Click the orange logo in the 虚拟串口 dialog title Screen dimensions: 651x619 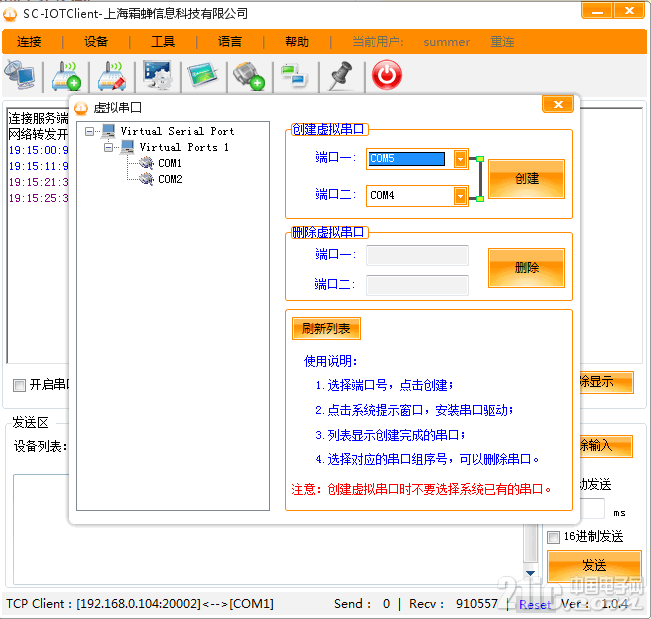81,108
